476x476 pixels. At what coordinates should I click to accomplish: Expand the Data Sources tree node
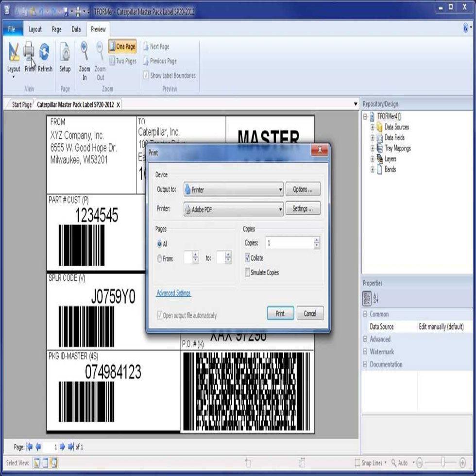click(x=373, y=127)
